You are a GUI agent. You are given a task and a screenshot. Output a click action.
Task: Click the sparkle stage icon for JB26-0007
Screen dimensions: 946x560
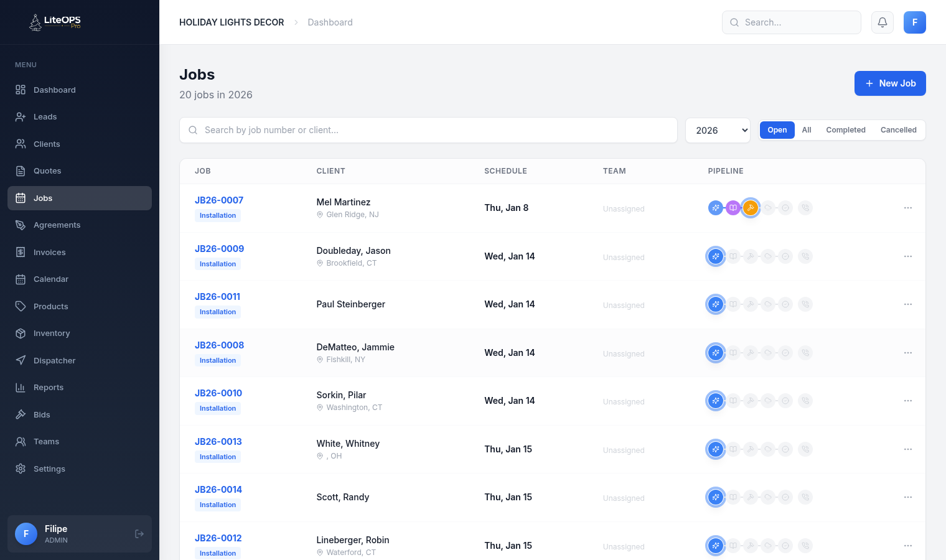pos(716,208)
